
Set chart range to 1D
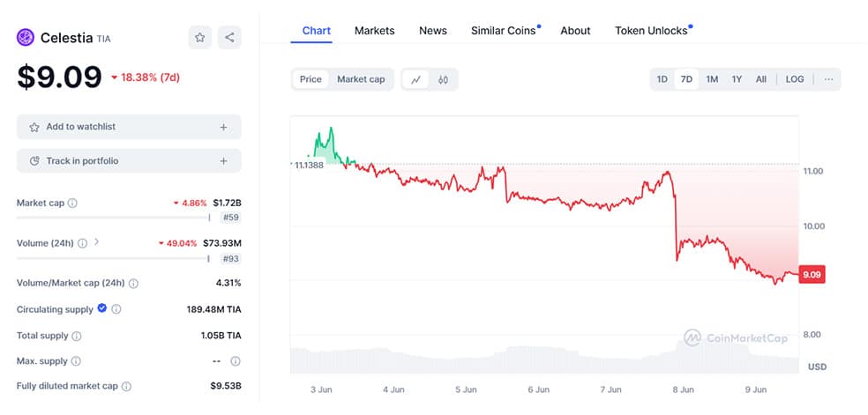click(x=662, y=79)
